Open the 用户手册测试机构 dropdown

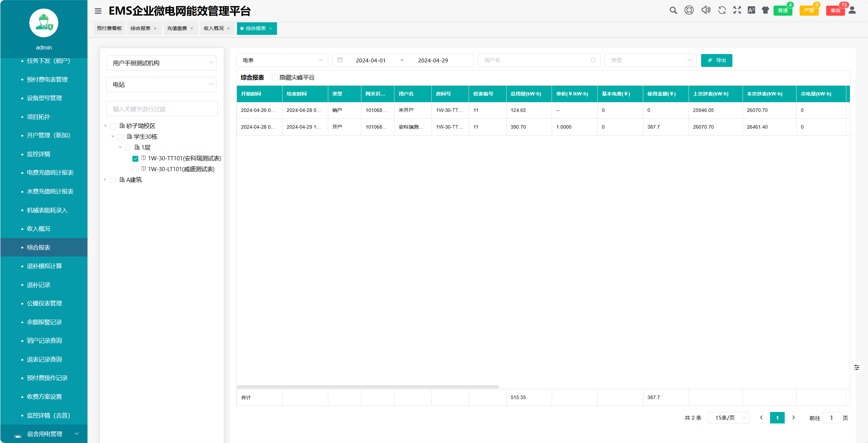click(x=161, y=63)
